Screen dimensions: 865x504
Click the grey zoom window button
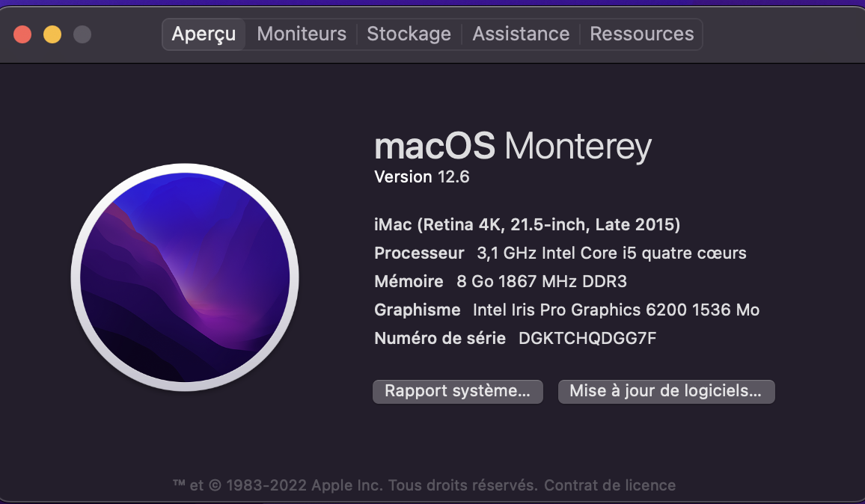click(82, 34)
